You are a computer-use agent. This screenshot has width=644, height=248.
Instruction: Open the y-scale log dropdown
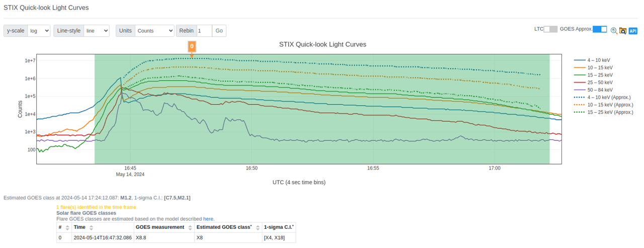click(x=39, y=31)
